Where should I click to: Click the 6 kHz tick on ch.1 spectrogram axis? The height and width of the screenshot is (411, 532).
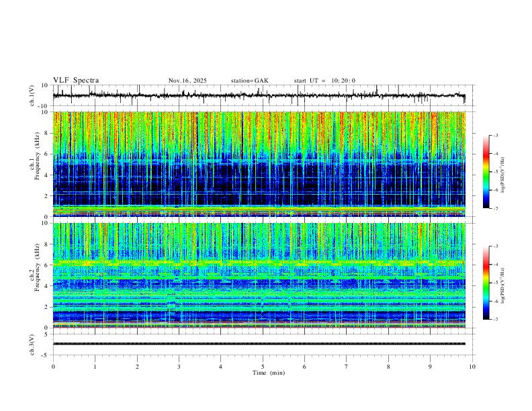point(48,154)
